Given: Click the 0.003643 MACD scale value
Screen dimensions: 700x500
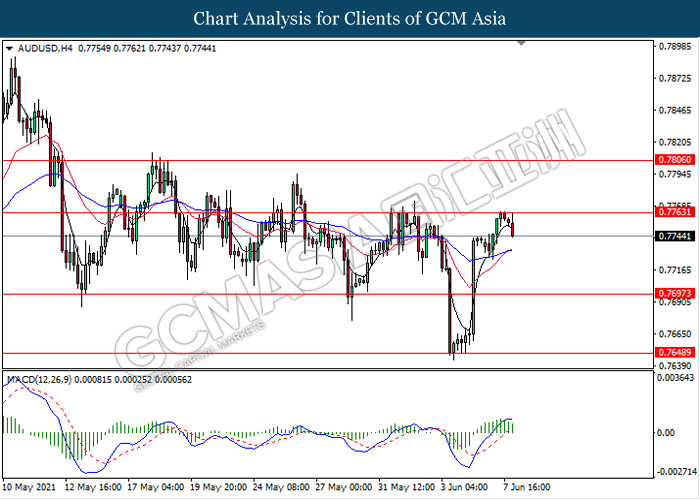Looking at the screenshot, I should [x=675, y=378].
